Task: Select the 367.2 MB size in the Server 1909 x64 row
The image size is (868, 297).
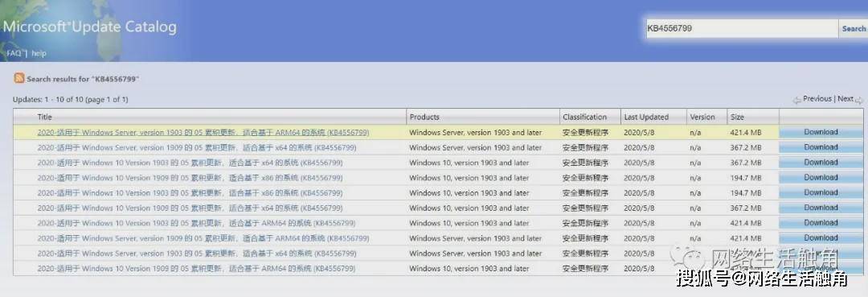Action: 746,148
